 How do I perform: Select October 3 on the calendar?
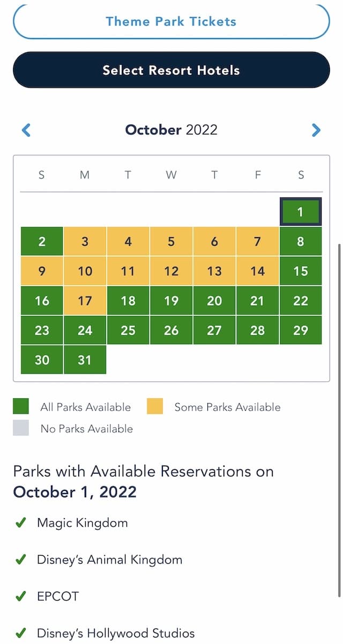coord(85,241)
